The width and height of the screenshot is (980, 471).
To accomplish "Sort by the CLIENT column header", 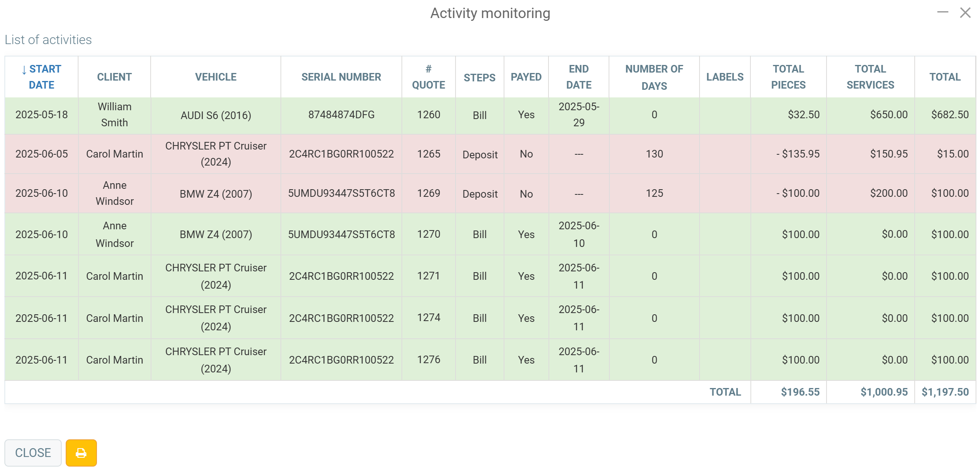I will [x=114, y=77].
